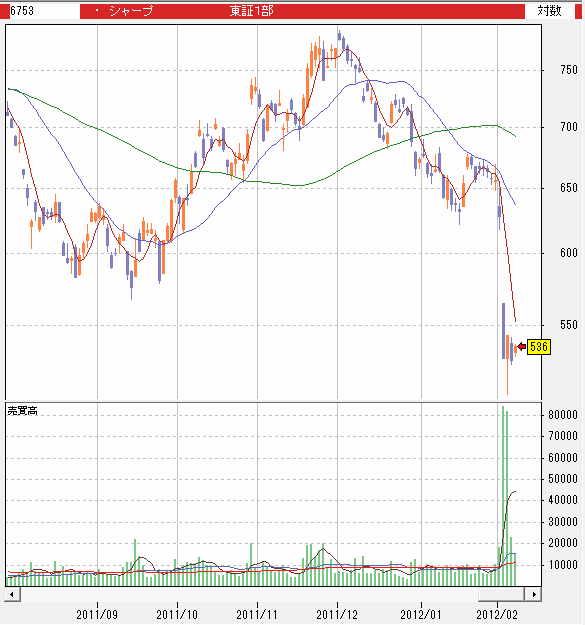Image resolution: width=585 pixels, height=625 pixels.
Task: Click the 30000 volume axis label
Action: pos(563,522)
